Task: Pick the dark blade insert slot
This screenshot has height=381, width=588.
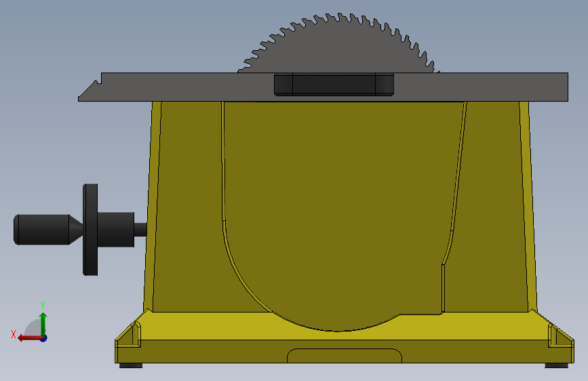Action: pos(334,85)
